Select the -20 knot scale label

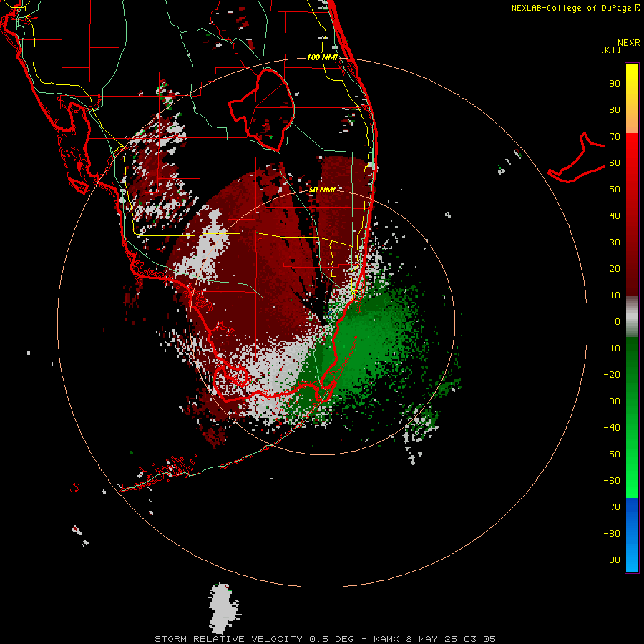pos(612,375)
